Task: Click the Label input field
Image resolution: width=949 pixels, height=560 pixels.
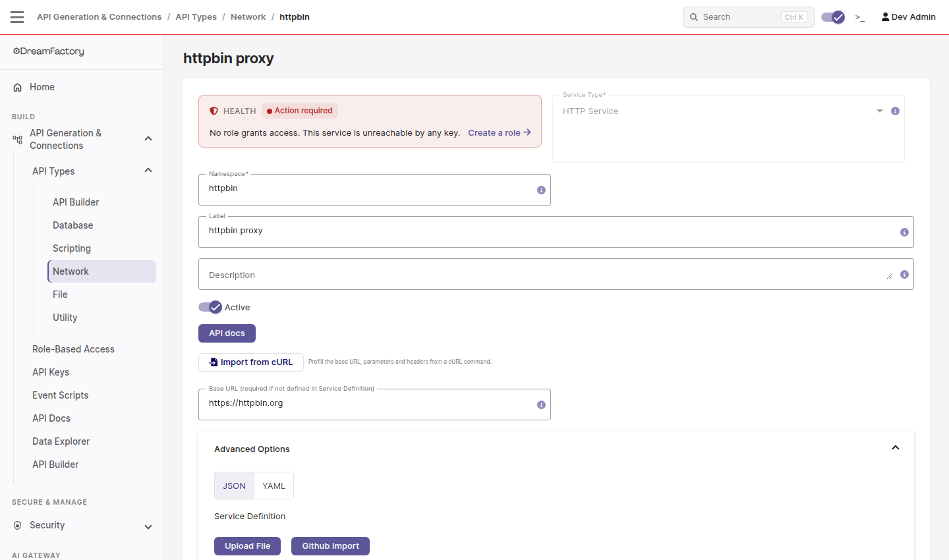Action: pyautogui.click(x=556, y=232)
